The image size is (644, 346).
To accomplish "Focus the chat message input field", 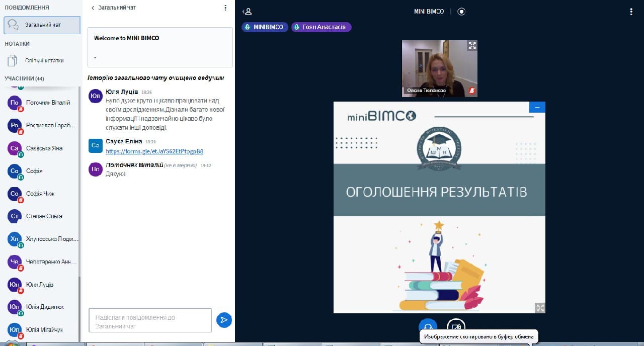I will coord(150,320).
